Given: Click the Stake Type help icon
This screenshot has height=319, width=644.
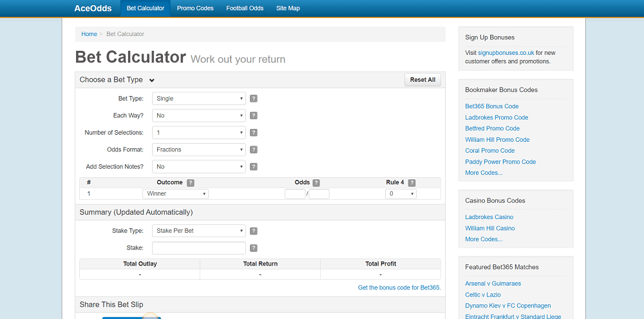Looking at the screenshot, I should pos(254,231).
